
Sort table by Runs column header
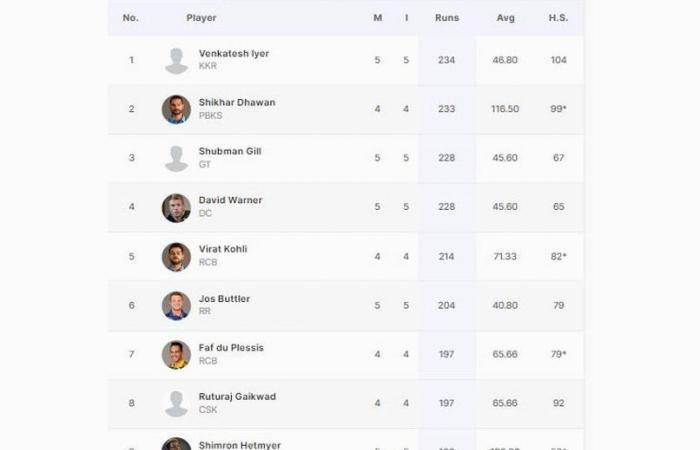[x=447, y=18]
